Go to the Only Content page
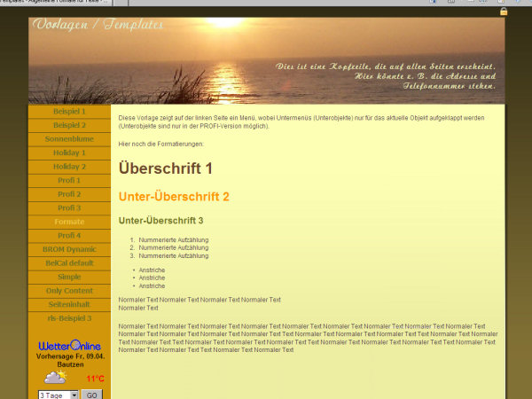The height and width of the screenshot is (399, 532). click(69, 291)
